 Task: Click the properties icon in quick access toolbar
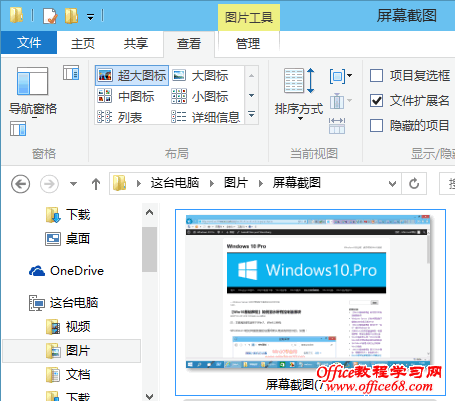[x=50, y=16]
